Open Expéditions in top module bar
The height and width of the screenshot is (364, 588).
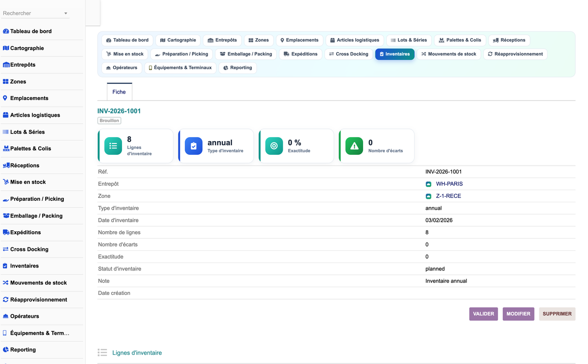300,54
